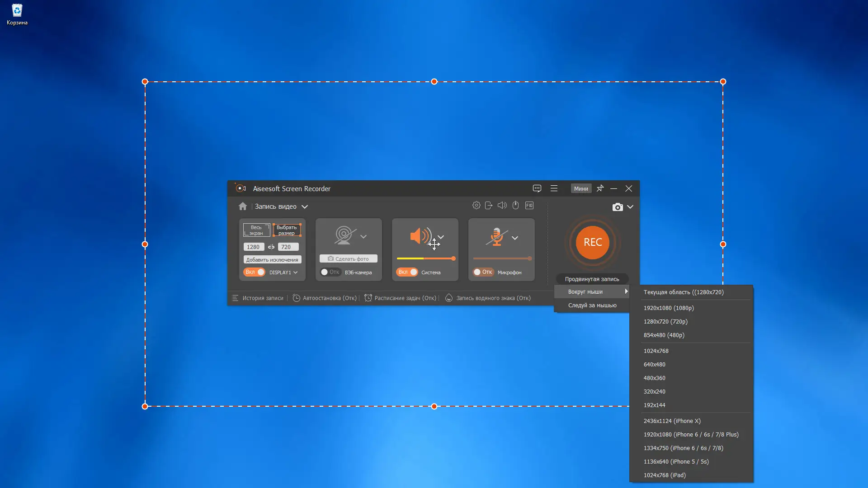This screenshot has width=868, height=488.
Task: Turn off the system sound (Система) switch
Action: (x=407, y=272)
